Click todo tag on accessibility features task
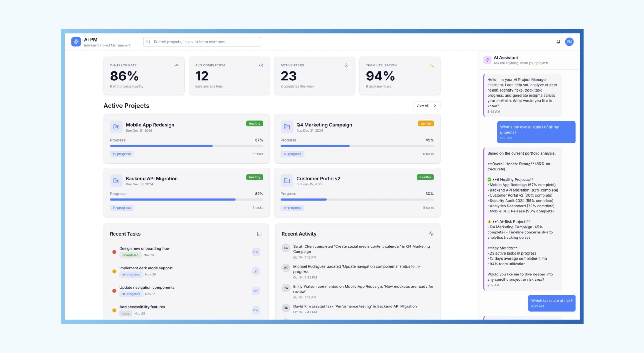644x353 pixels. coord(126,313)
